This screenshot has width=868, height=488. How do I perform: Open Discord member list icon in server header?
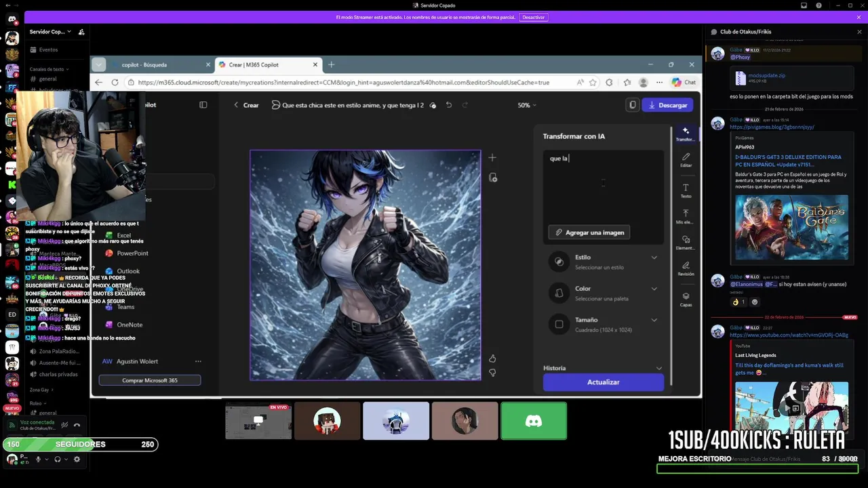pyautogui.click(x=81, y=32)
